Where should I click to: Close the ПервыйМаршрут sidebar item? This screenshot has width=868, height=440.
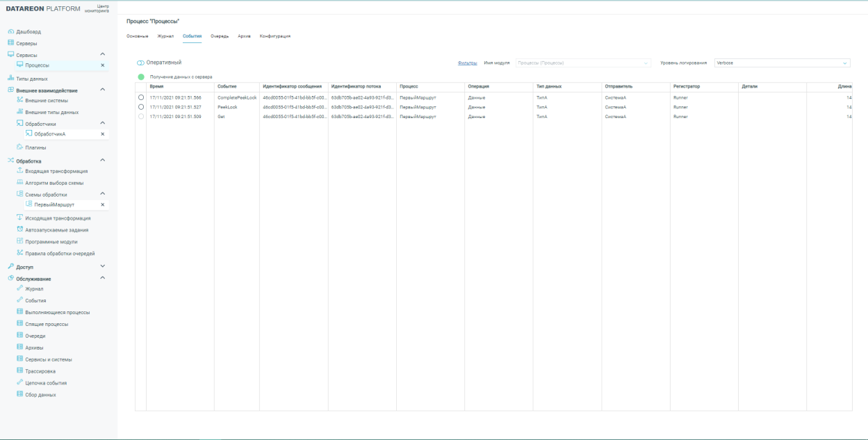coord(103,204)
